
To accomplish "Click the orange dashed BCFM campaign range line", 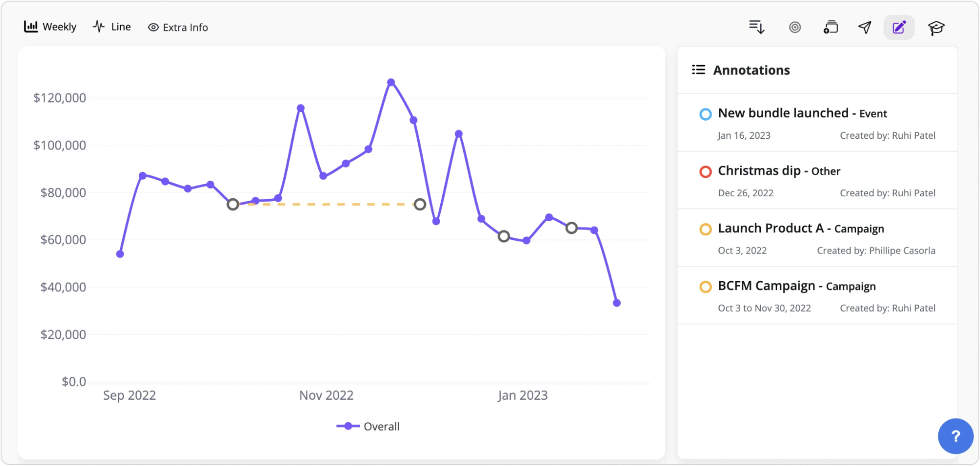I will click(x=326, y=204).
